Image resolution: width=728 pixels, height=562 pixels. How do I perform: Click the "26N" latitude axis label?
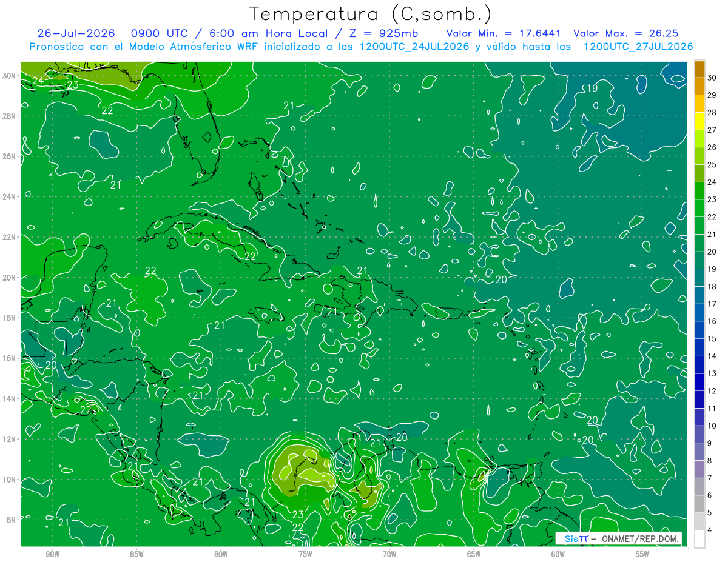(x=8, y=156)
